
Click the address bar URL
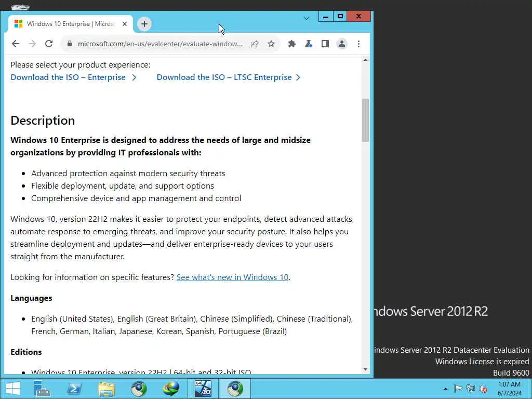(x=160, y=44)
